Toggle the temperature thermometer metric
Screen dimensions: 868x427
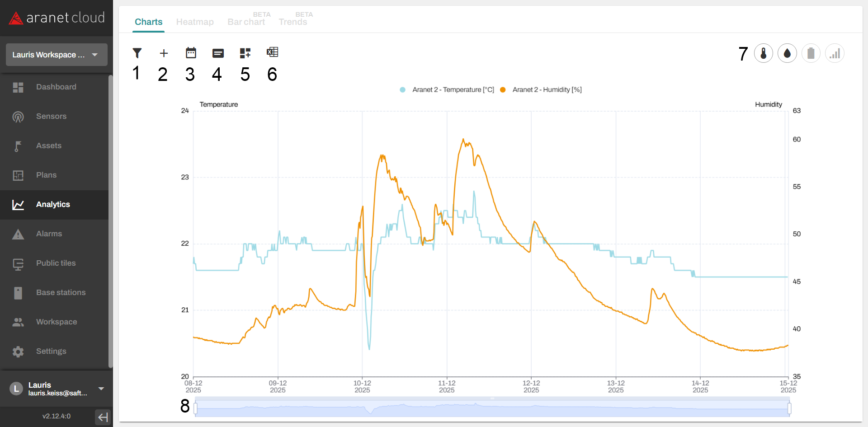764,54
